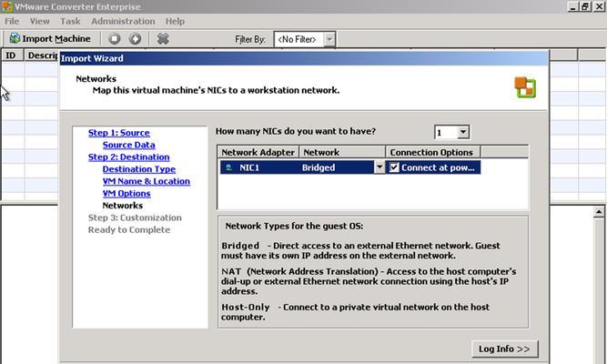
Task: Click the Ready to Complete label
Action: click(x=129, y=230)
